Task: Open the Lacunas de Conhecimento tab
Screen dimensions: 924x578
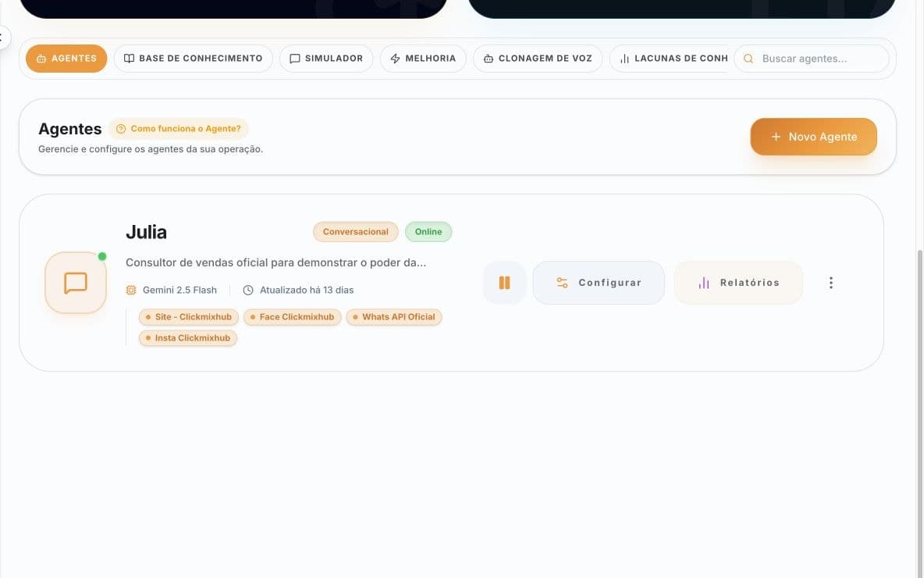Action: click(669, 59)
